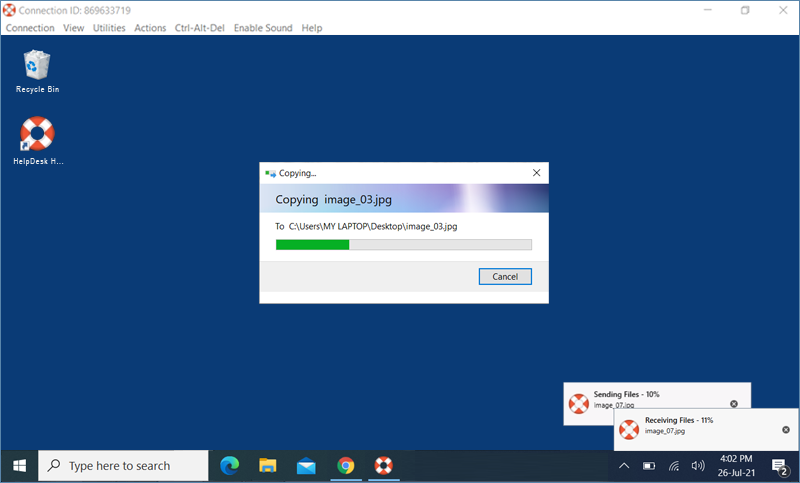Cancel the image_03.jpg copy operation
This screenshot has height=483, width=800.
tap(505, 276)
